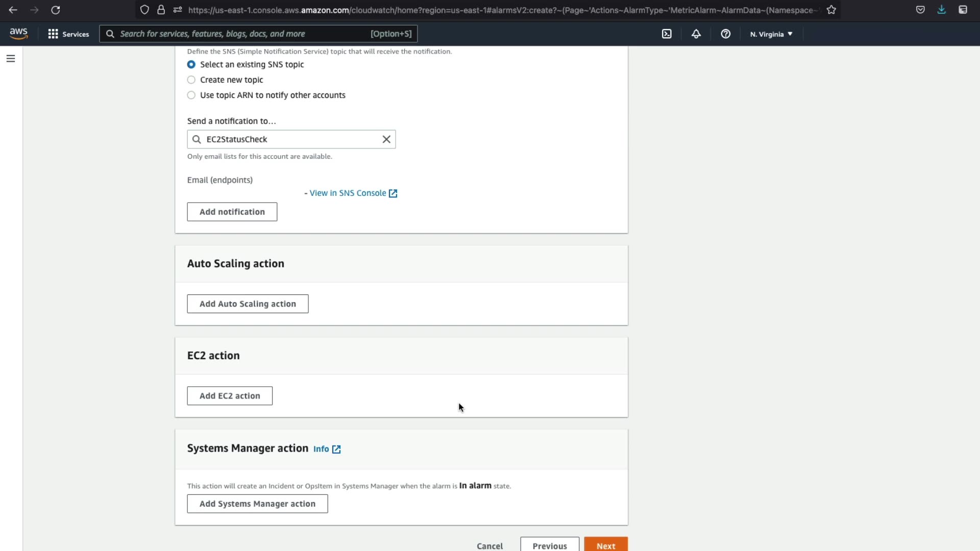Open browser downloads arrow icon
The image size is (980, 551).
(x=941, y=10)
